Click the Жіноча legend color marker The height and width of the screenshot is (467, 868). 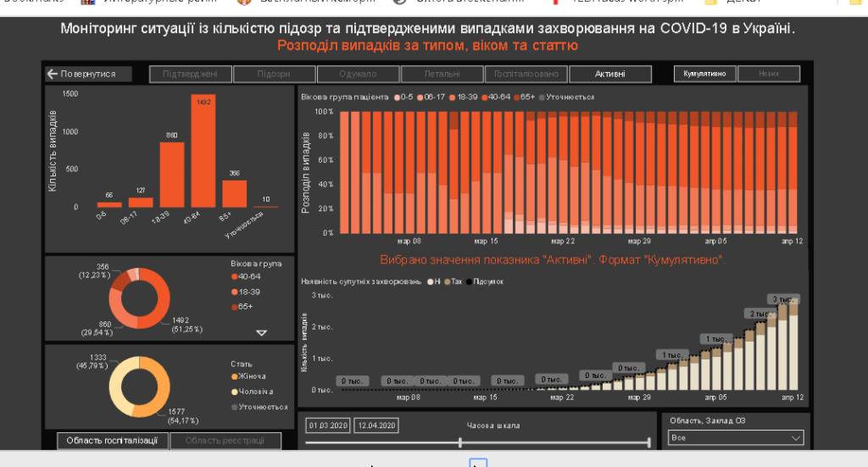click(x=235, y=376)
